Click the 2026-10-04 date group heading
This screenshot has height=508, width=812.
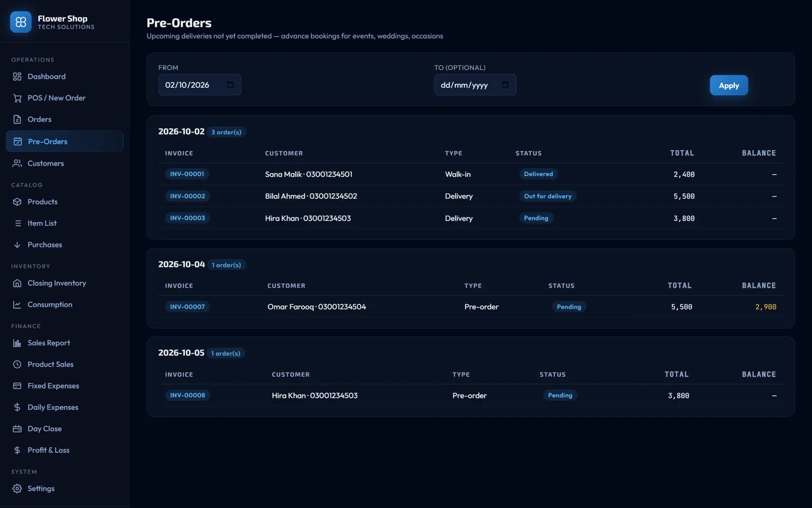coord(182,264)
